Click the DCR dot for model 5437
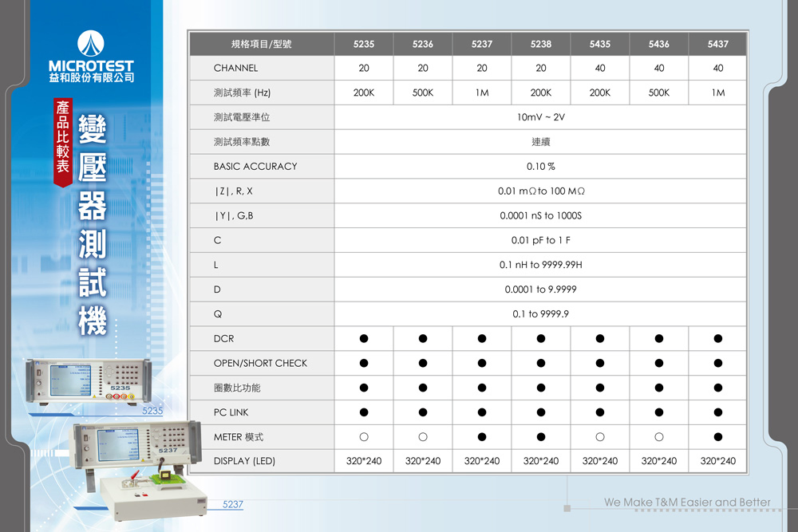Viewport: 798px width, 532px height. (x=718, y=339)
